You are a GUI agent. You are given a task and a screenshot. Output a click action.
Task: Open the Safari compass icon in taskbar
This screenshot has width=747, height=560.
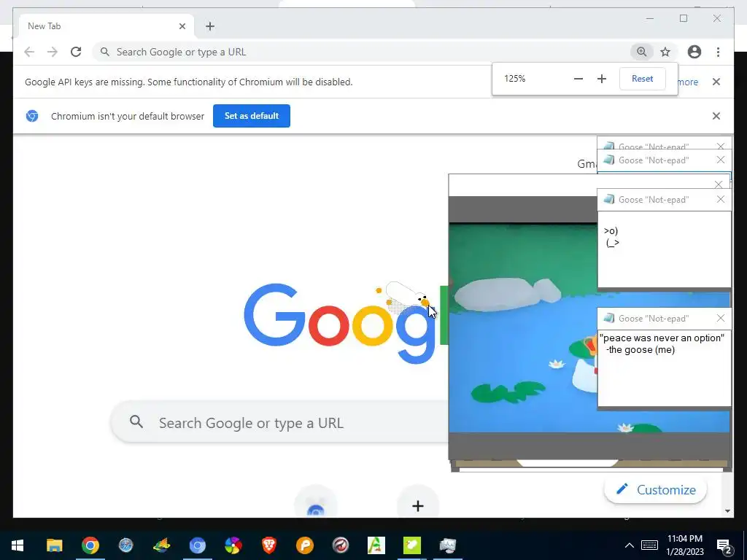click(125, 545)
